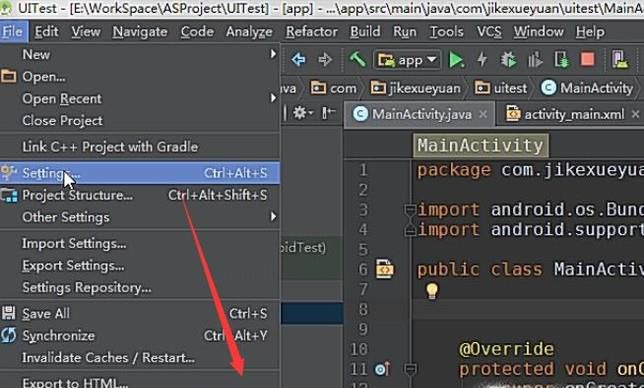The height and width of the screenshot is (388, 644).
Task: Click the Save All disk icon
Action: coord(8,313)
